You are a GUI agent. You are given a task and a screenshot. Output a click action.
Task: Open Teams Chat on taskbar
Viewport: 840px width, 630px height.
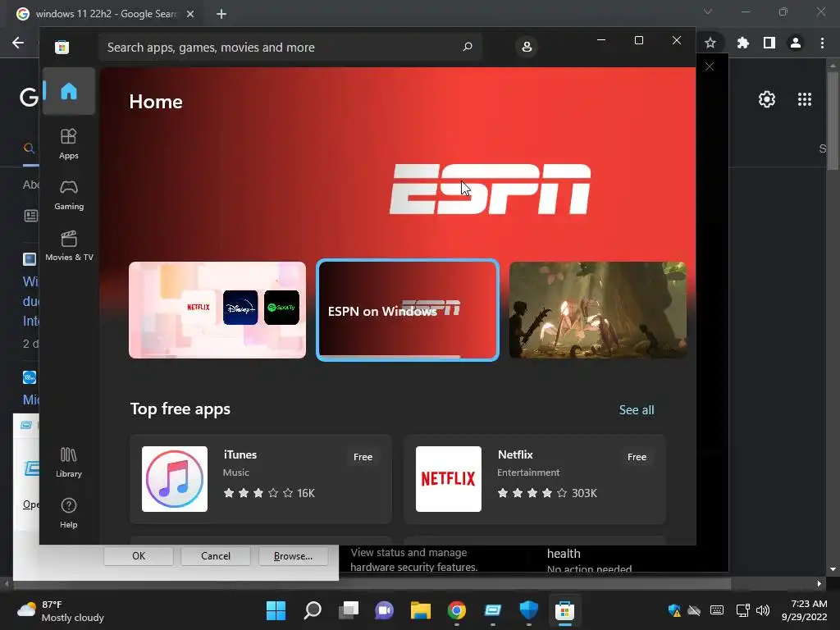tap(384, 610)
